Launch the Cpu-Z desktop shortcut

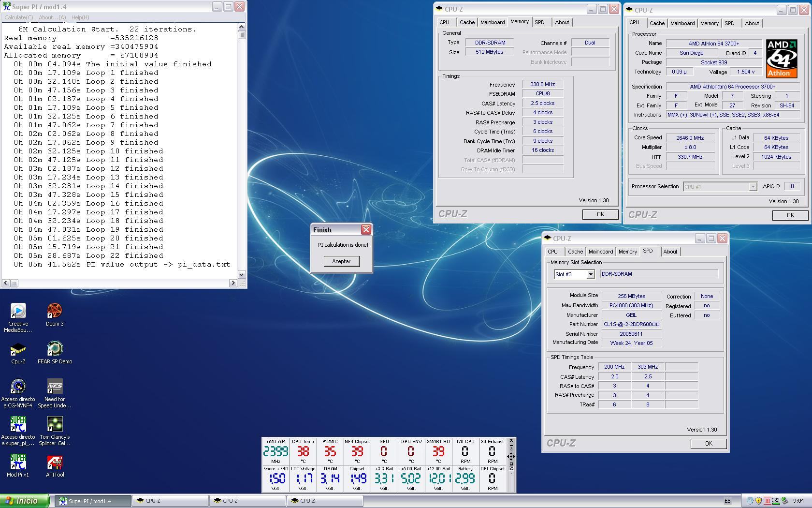click(18, 349)
